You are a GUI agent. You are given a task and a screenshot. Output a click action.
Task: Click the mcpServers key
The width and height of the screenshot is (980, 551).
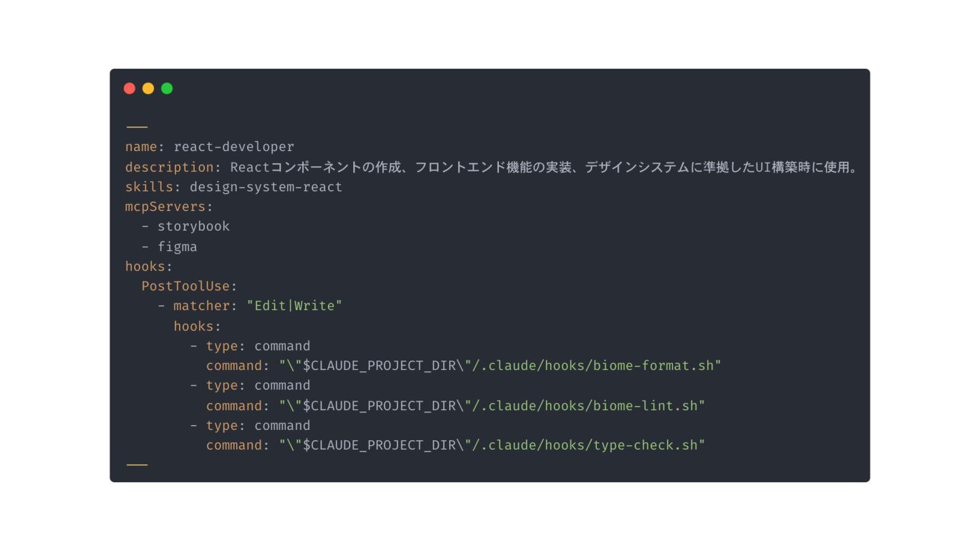tap(165, 207)
